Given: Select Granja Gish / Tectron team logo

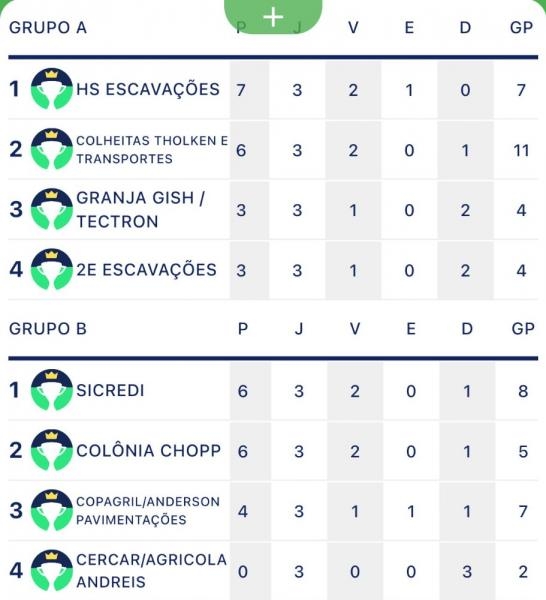Looking at the screenshot, I should [52, 209].
